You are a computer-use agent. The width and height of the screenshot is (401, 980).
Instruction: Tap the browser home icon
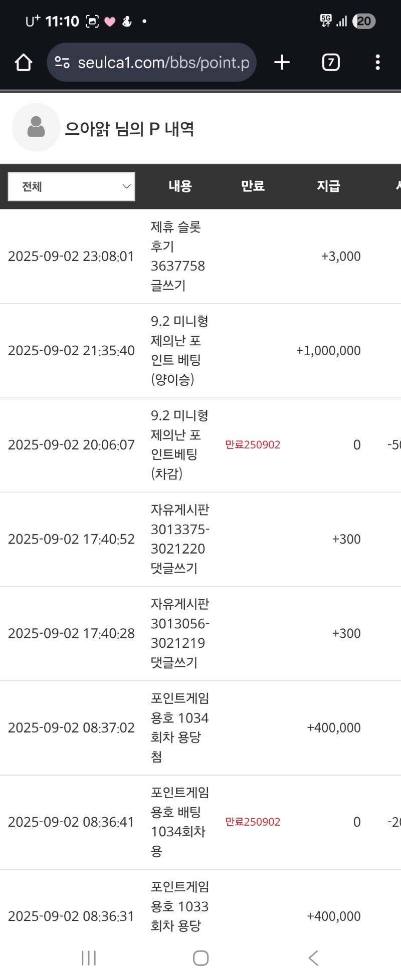point(24,63)
